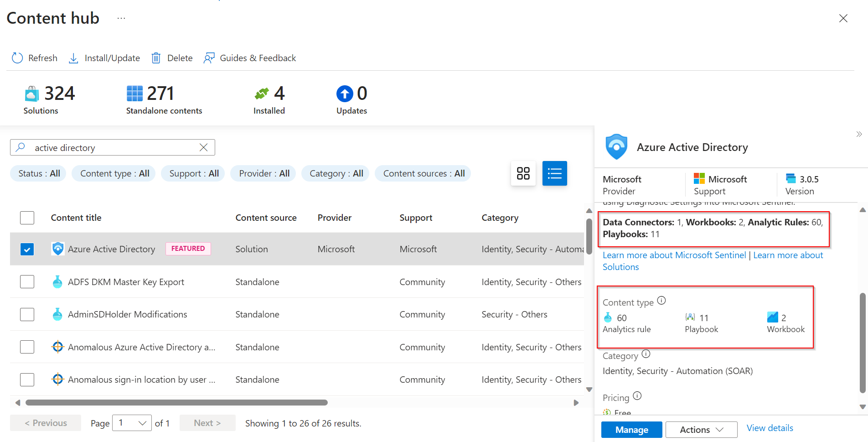Viewport: 868px width, 442px height.
Task: Click the Azure Active Directory row icon
Action: pyautogui.click(x=58, y=249)
